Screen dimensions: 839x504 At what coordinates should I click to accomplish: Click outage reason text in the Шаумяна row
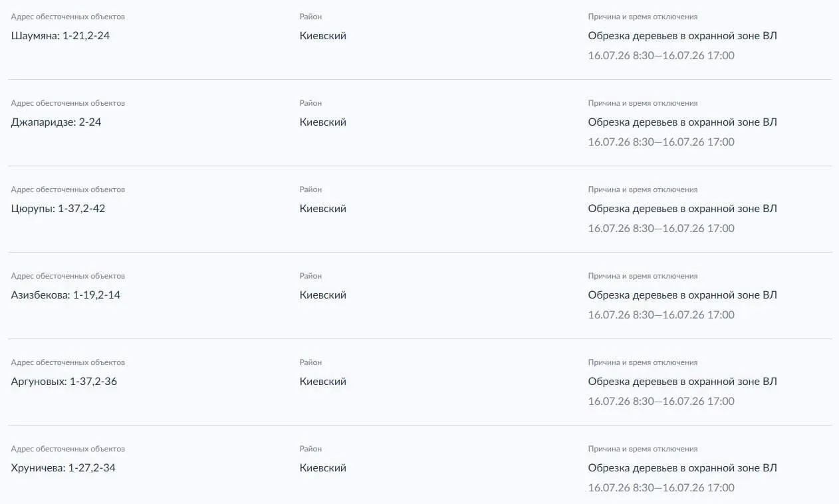683,36
